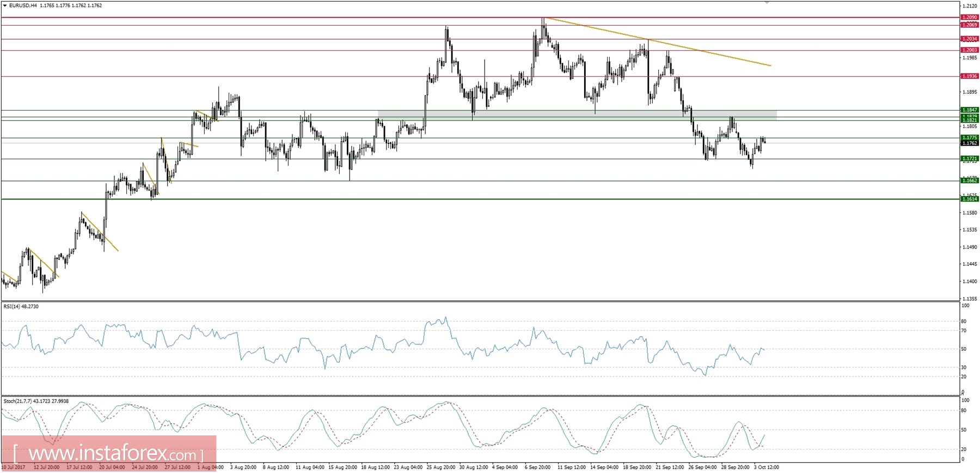Screen dimensions: 980x473
Task: Click the 18 Sep 20:00 time axis label
Action: (x=636, y=468)
